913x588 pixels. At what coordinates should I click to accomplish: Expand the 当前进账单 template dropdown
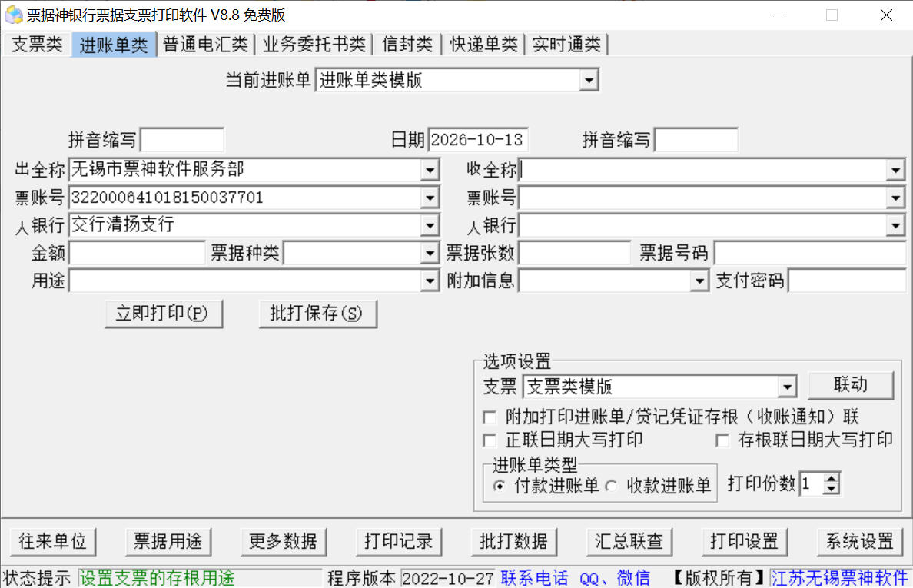point(589,81)
